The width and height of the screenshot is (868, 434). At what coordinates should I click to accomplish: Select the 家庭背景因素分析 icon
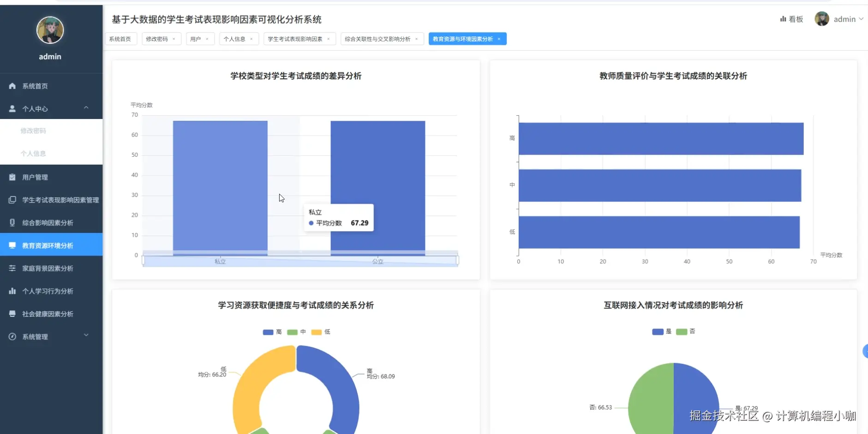pyautogui.click(x=12, y=268)
